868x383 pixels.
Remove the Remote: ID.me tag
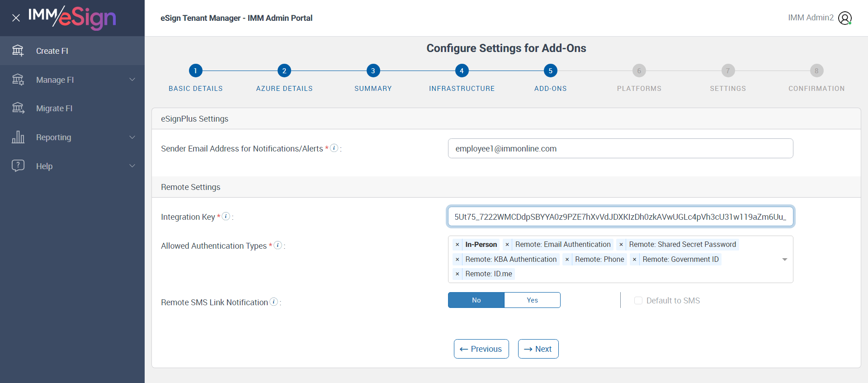[458, 274]
